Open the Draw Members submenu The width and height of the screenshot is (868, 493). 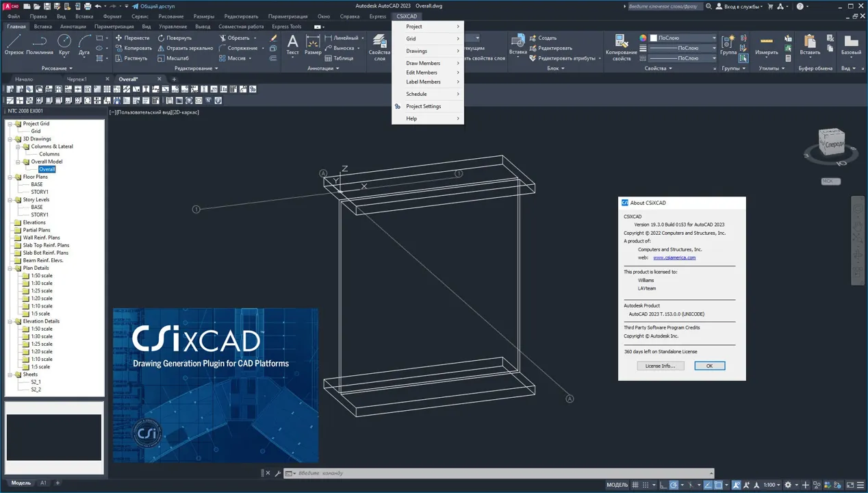click(428, 63)
